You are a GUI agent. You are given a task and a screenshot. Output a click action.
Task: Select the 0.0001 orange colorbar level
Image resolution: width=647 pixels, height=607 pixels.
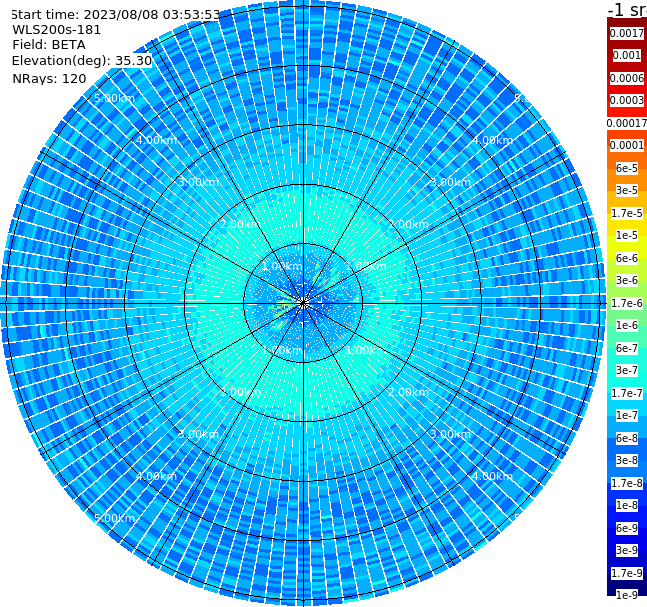[626, 145]
